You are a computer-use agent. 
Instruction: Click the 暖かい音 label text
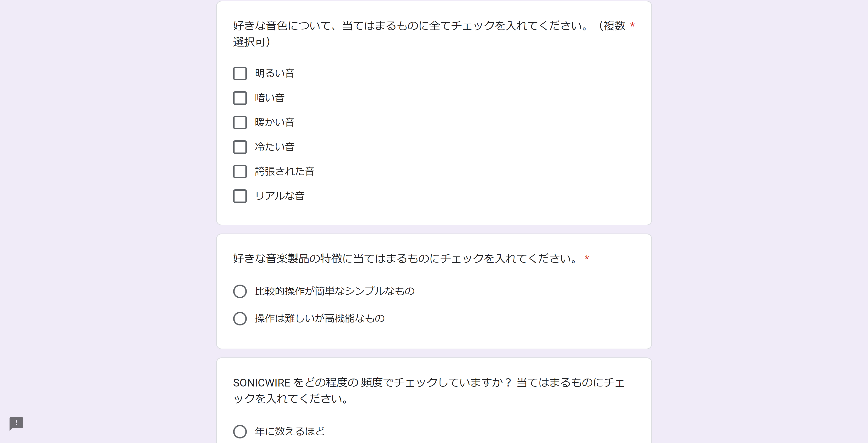[275, 122]
